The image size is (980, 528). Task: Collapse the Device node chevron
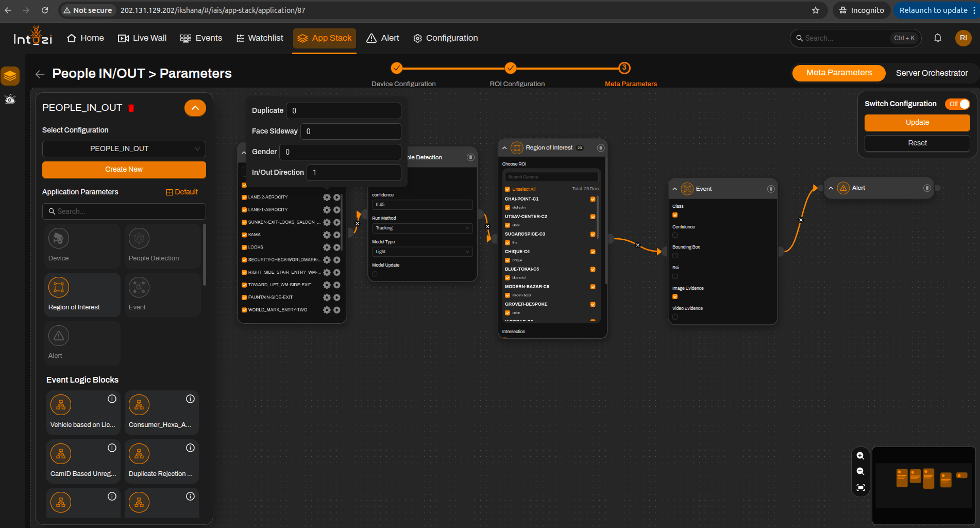click(x=244, y=153)
